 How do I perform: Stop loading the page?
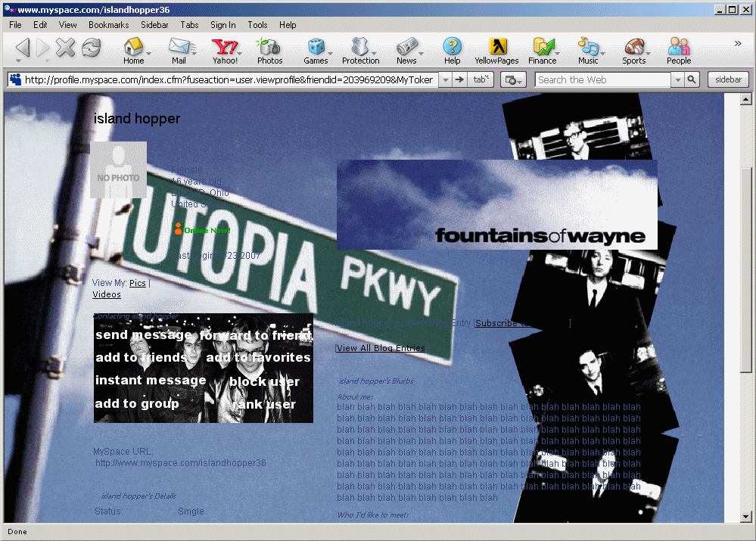pyautogui.click(x=66, y=48)
